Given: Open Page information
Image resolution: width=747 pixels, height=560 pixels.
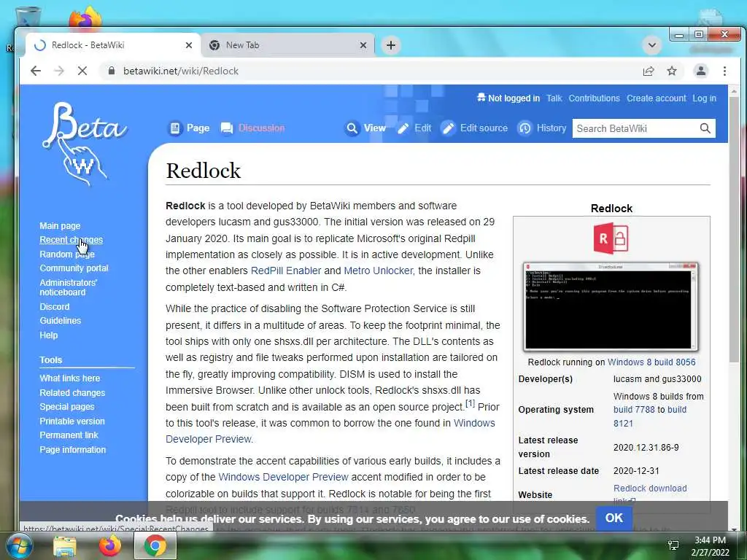Looking at the screenshot, I should (x=72, y=449).
